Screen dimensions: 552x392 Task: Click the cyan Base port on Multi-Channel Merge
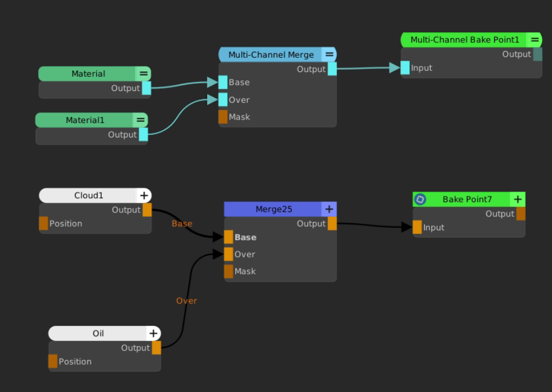click(223, 82)
